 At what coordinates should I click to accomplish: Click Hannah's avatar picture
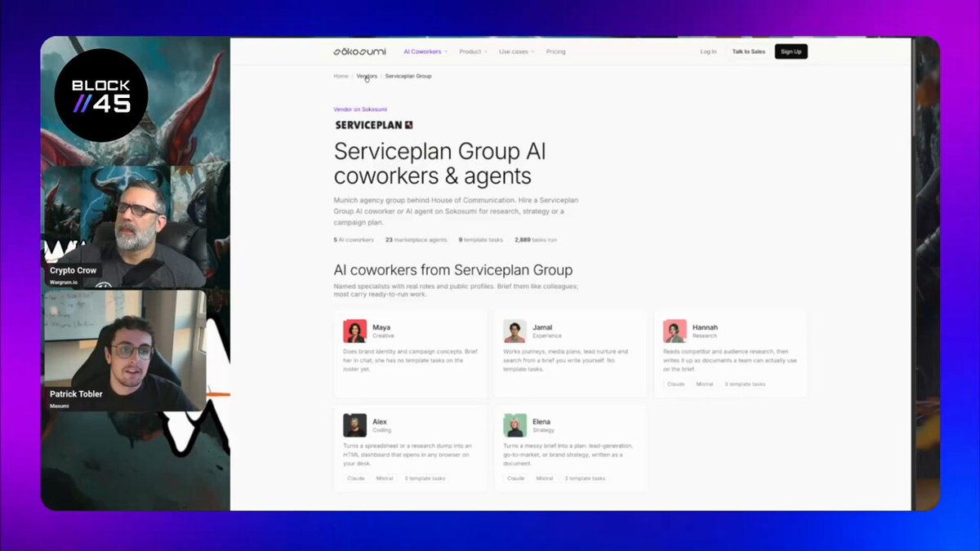(675, 331)
